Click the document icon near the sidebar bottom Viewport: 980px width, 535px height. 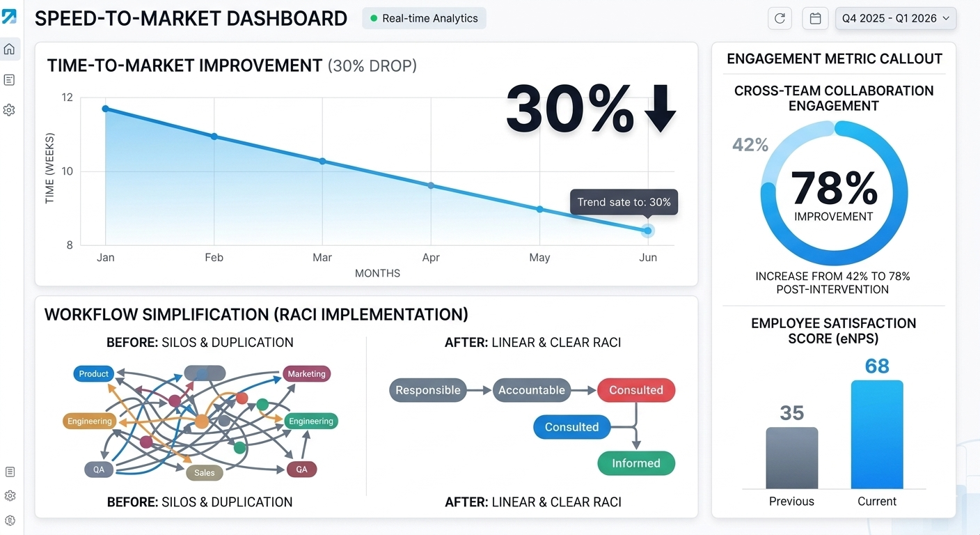pyautogui.click(x=10, y=472)
